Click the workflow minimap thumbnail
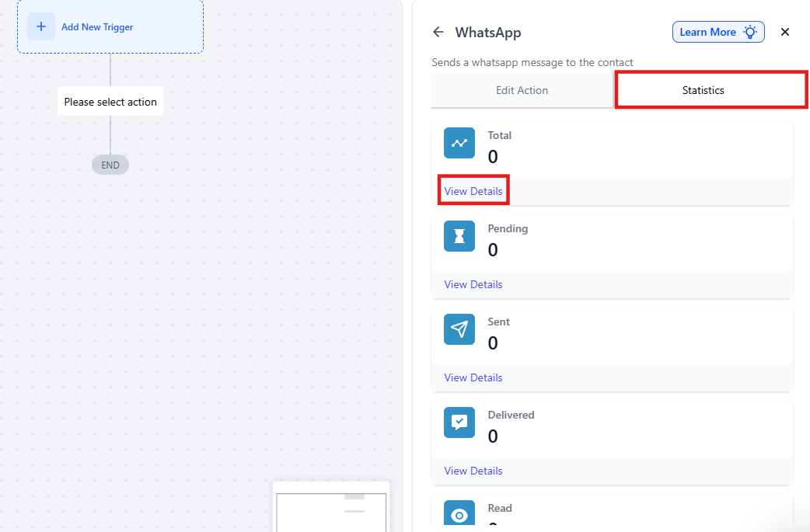The image size is (810, 532). (x=331, y=507)
